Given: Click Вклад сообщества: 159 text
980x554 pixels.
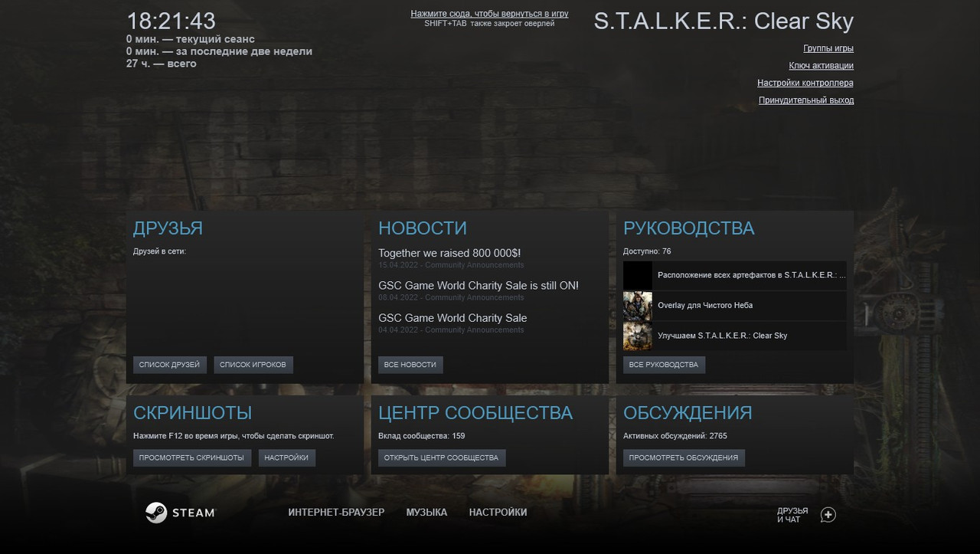Looking at the screenshot, I should 421,436.
